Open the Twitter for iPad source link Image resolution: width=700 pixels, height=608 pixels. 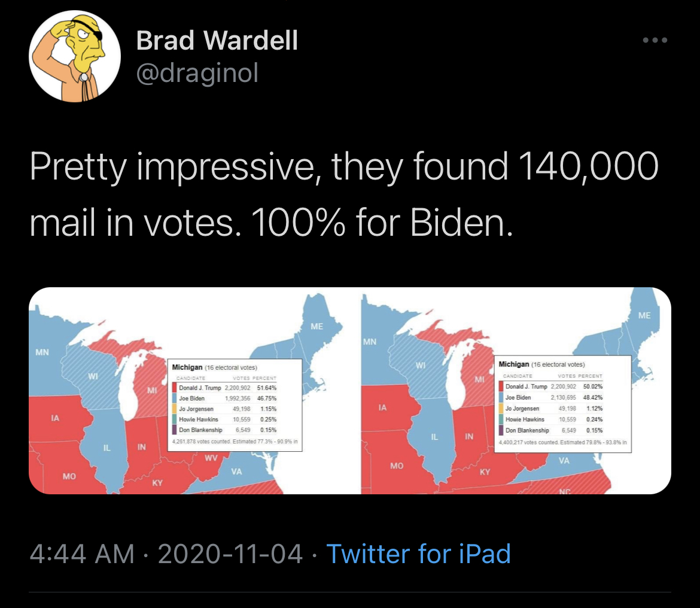click(x=418, y=554)
